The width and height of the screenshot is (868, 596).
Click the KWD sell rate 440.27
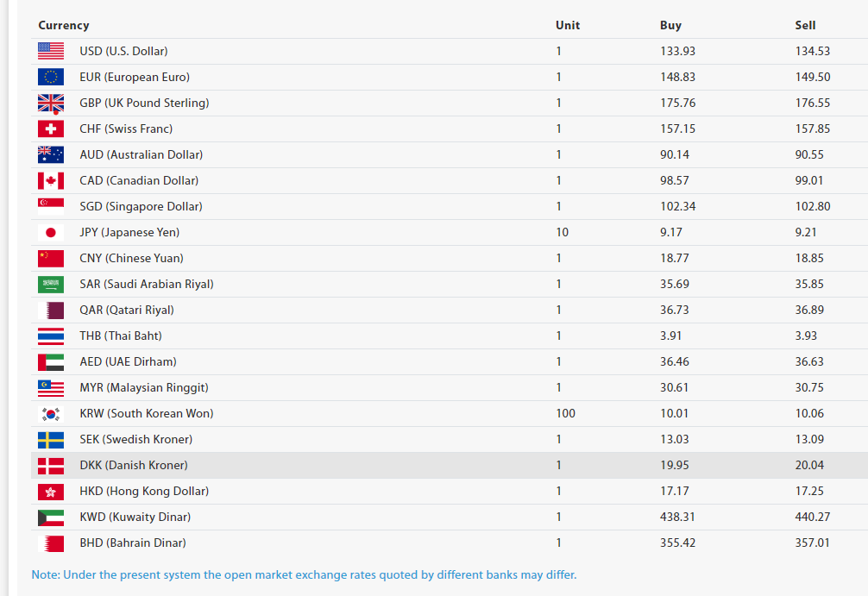[813, 517]
